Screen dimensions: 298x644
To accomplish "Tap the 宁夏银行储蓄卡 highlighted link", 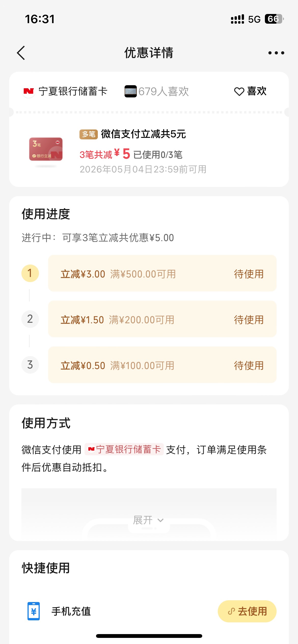I will click(124, 449).
